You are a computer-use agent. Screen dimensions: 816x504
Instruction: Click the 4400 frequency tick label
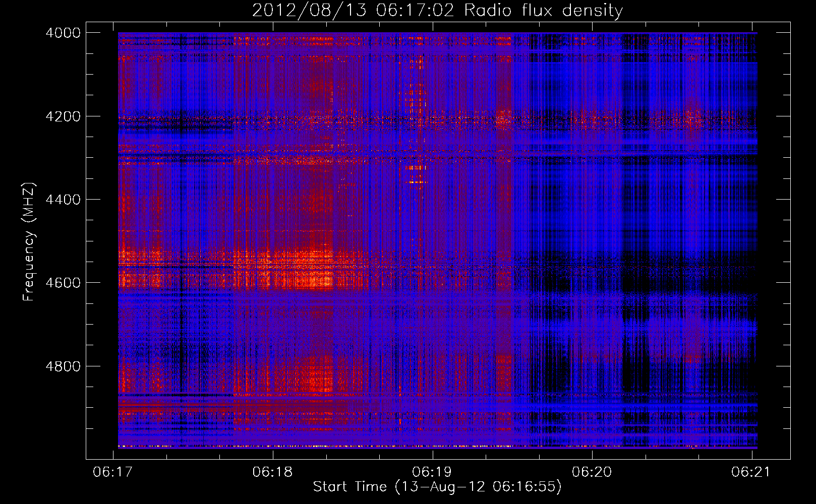(x=63, y=200)
